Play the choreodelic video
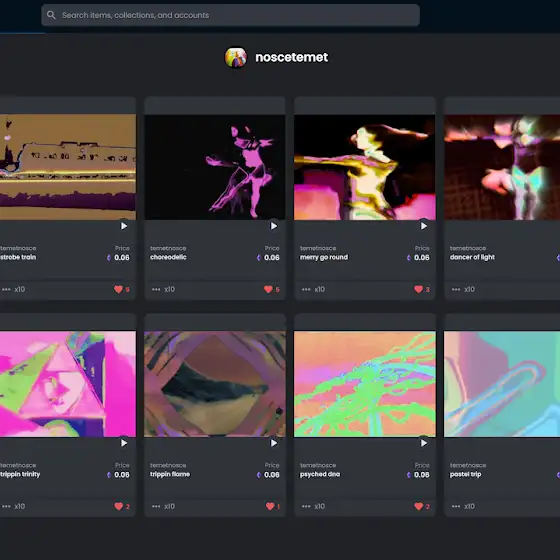560x560 pixels. [x=274, y=226]
